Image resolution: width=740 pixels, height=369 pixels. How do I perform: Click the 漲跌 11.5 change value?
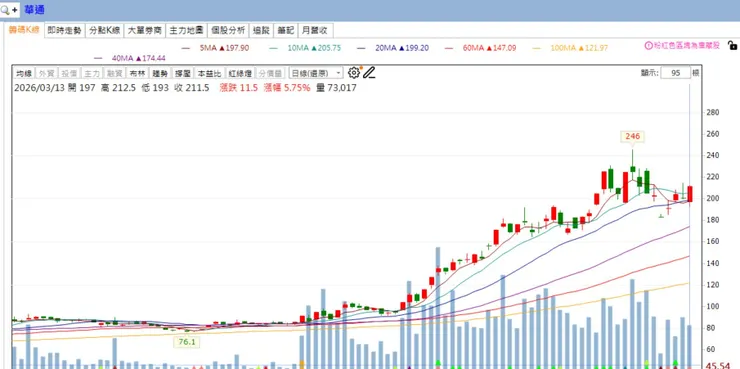pyautogui.click(x=238, y=88)
